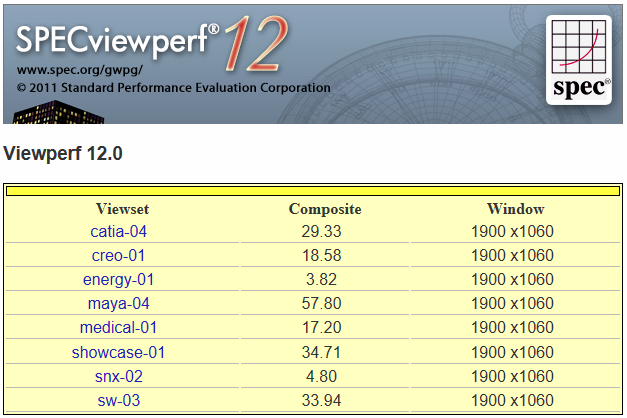Select the composite score 33.94
627x418 pixels.
coord(321,400)
